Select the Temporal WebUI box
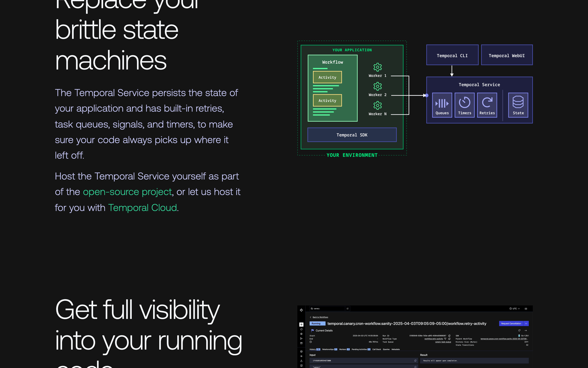The width and height of the screenshot is (588, 368). point(507,55)
